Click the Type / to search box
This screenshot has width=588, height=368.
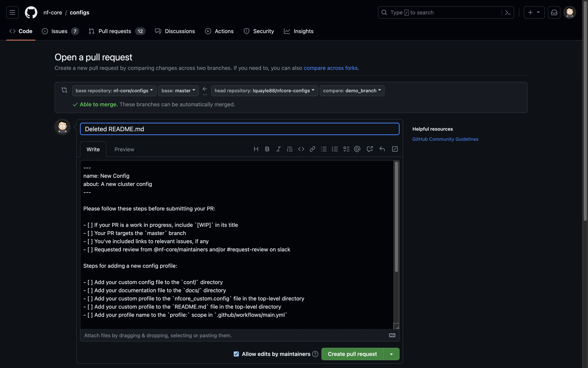446,12
